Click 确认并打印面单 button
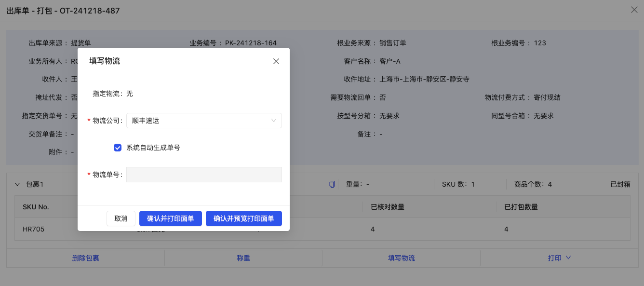The width and height of the screenshot is (644, 286). click(x=170, y=218)
